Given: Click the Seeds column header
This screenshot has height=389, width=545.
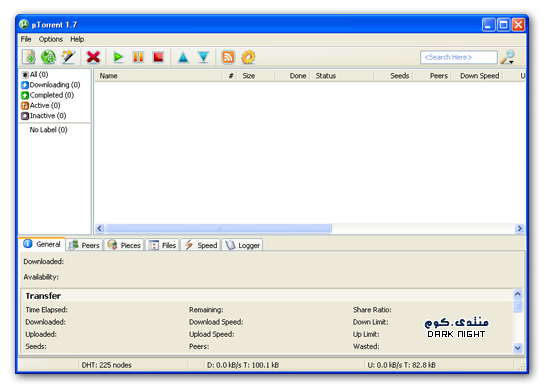Looking at the screenshot, I should [394, 76].
